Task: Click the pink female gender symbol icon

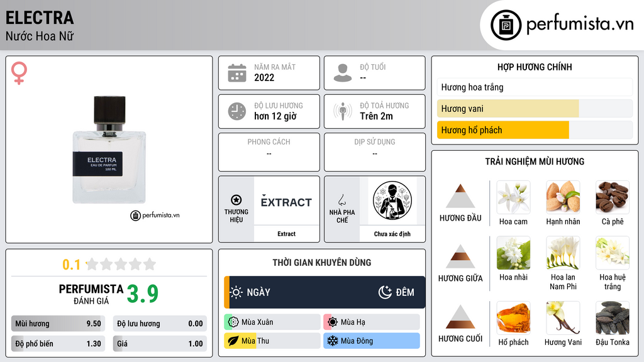Action: click(x=19, y=73)
